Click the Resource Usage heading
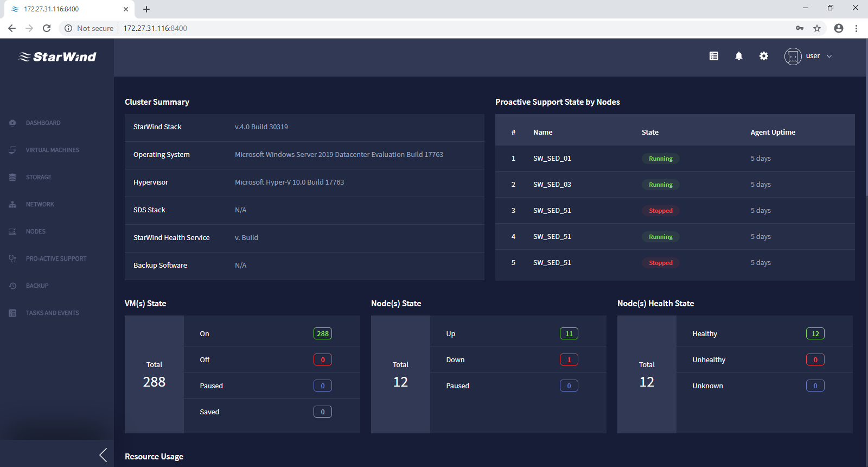868x467 pixels. [x=154, y=457]
